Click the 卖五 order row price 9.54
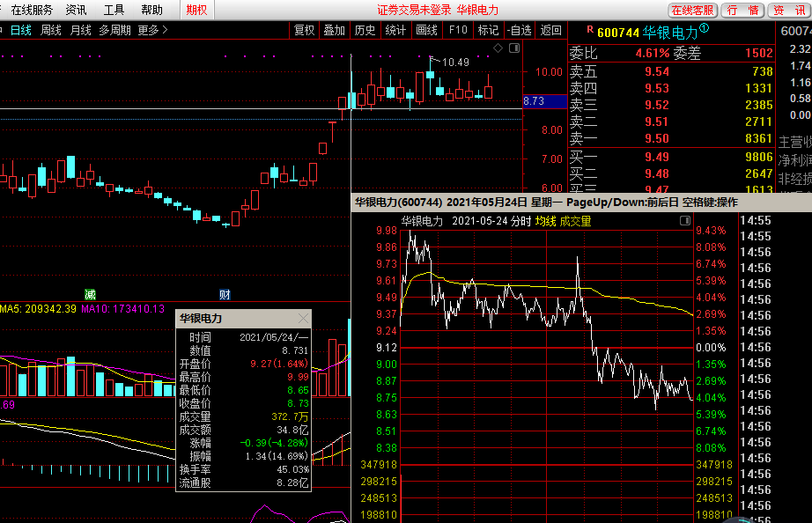 click(x=657, y=71)
